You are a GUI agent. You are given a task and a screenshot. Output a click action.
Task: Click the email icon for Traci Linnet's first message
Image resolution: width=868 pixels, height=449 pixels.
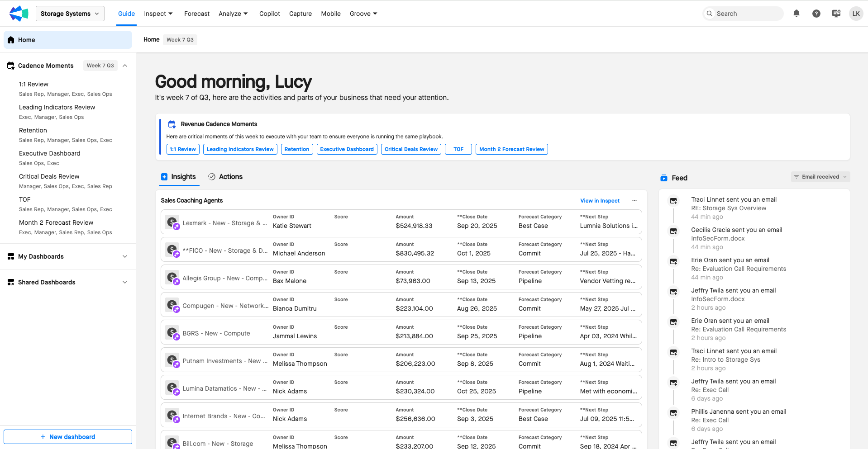coord(673,201)
